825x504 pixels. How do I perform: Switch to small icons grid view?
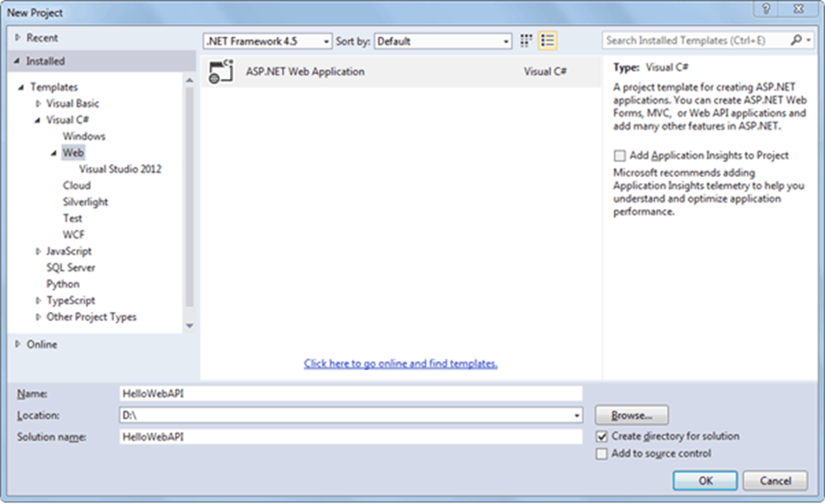(526, 40)
